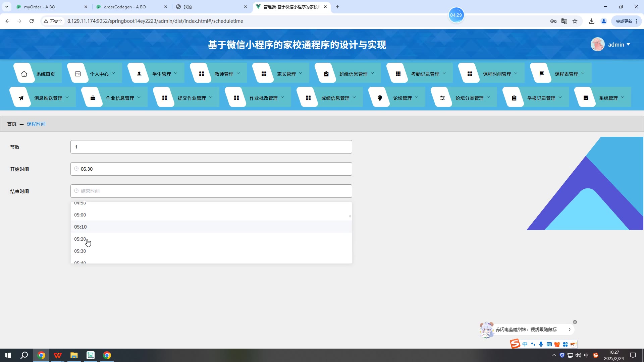
Task: Click the lightbulb icon for 论坛管理
Action: click(380, 98)
